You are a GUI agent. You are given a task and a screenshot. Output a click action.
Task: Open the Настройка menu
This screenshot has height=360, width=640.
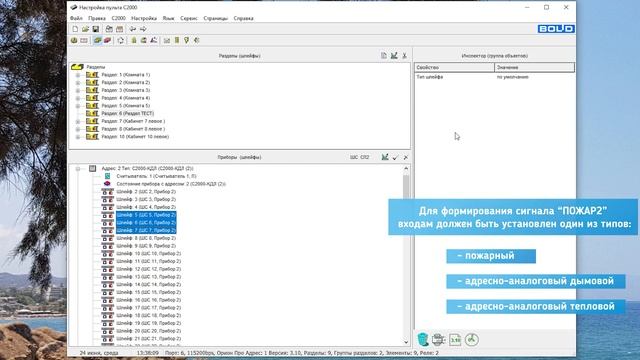click(x=144, y=18)
